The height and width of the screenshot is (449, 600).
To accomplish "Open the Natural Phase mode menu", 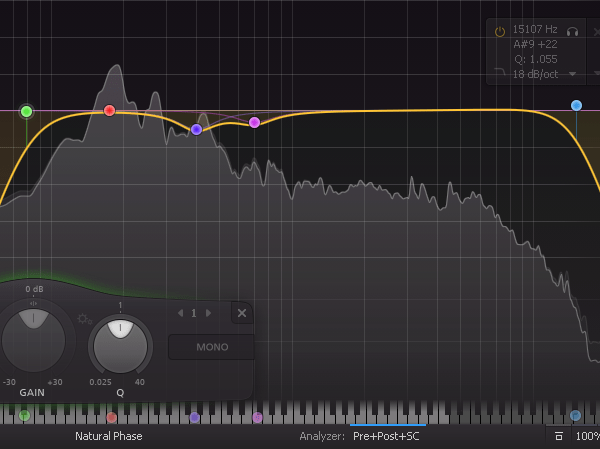I will pyautogui.click(x=108, y=436).
